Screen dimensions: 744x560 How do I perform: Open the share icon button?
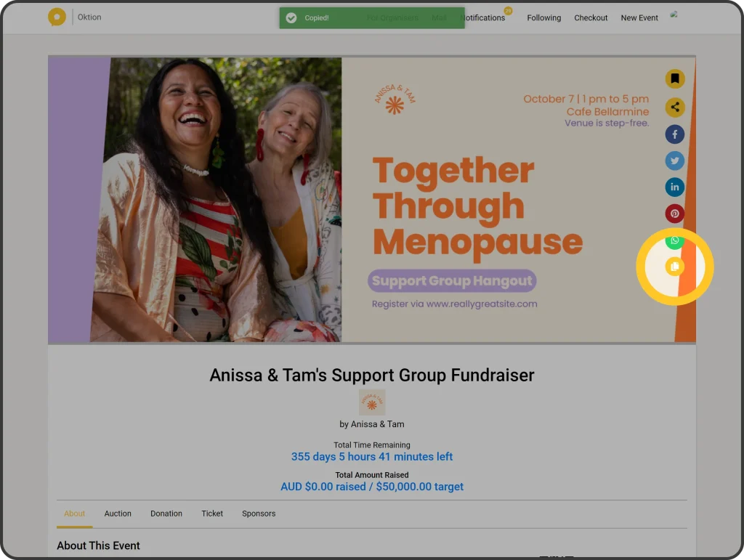(x=675, y=107)
